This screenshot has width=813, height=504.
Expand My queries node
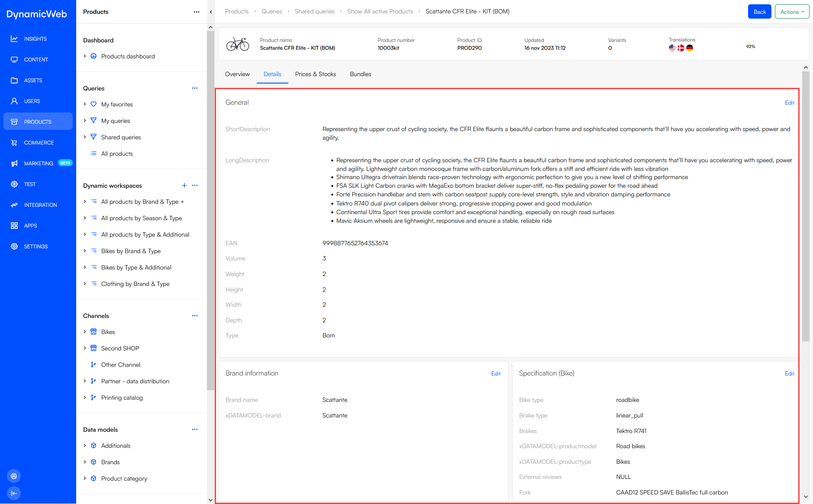coord(85,121)
